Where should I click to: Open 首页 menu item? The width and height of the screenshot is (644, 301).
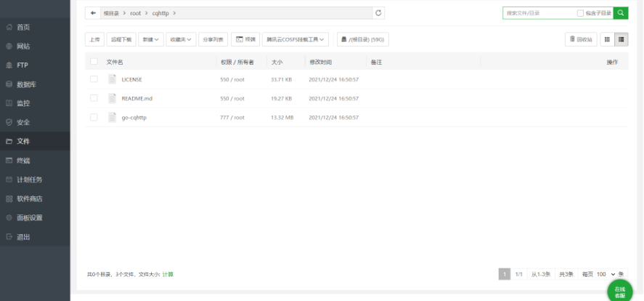point(23,28)
